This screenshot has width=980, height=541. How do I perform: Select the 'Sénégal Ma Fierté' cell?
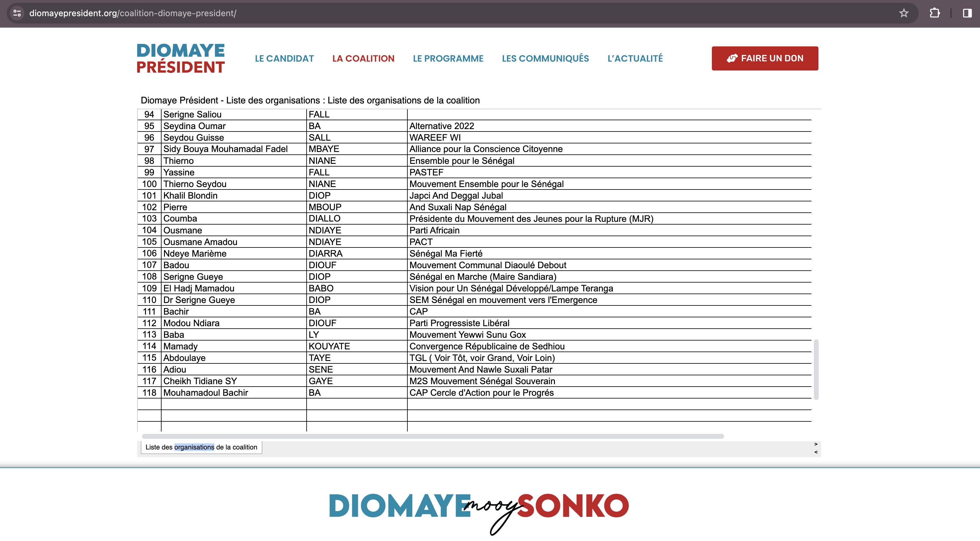point(609,253)
